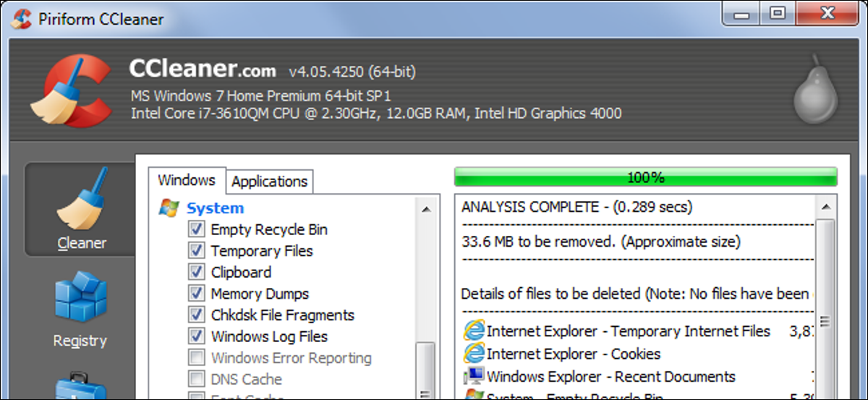This screenshot has width=868, height=400.
Task: Uncheck Clipboard option
Action: [x=197, y=272]
